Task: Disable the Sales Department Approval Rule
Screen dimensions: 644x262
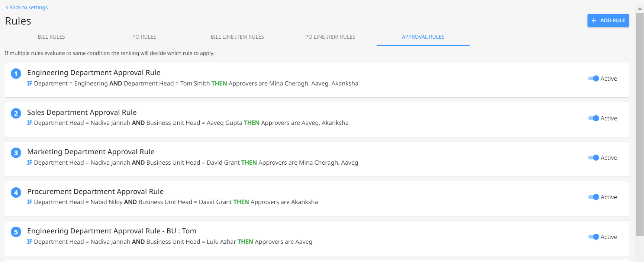Action: click(x=593, y=118)
